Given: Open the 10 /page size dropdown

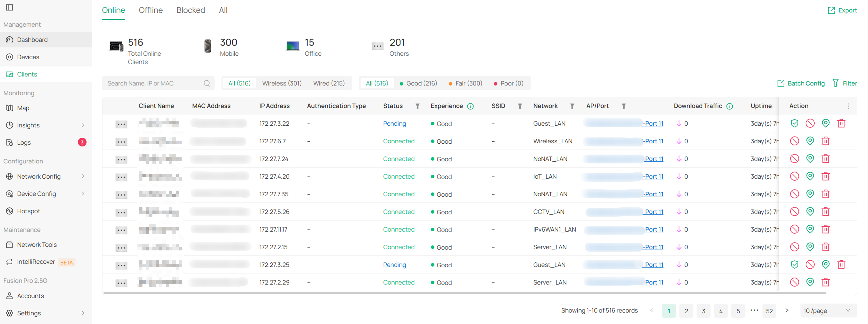Looking at the screenshot, I should (x=828, y=310).
